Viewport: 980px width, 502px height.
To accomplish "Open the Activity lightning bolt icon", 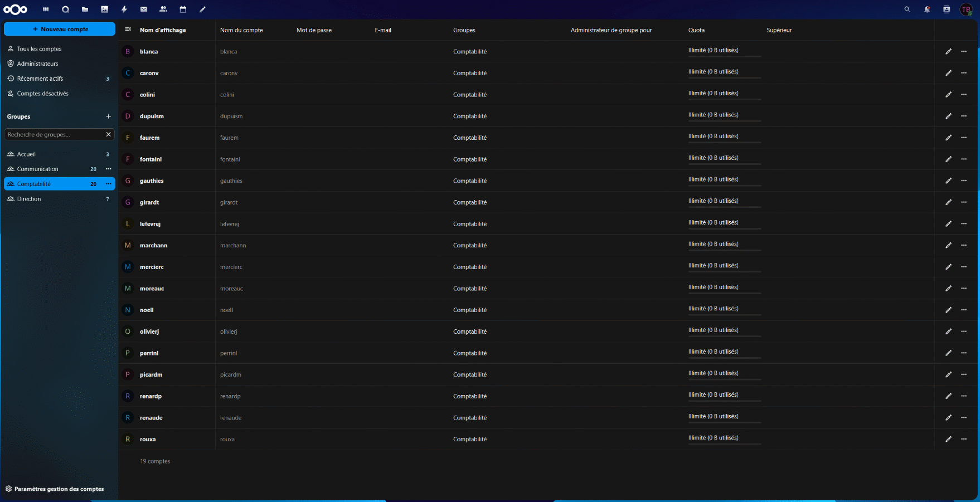I will coord(124,9).
